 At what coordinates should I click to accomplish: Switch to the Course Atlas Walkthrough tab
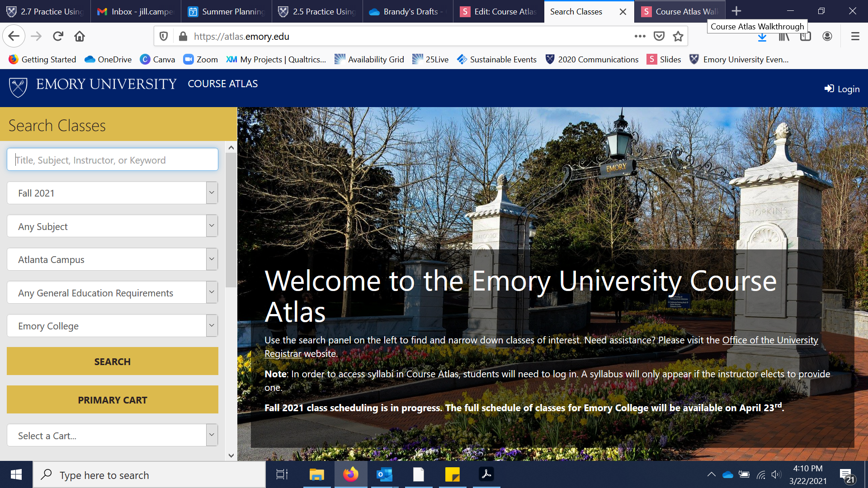680,11
